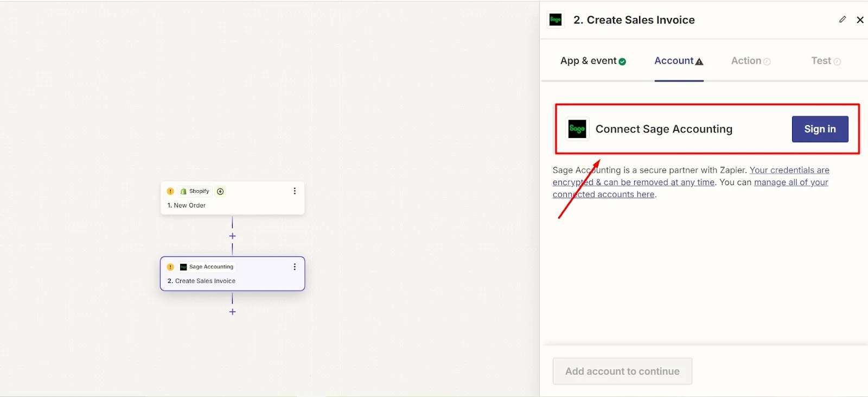This screenshot has width=868, height=397.
Task: Click the warning icon on the Sage Accounting step
Action: click(170, 267)
